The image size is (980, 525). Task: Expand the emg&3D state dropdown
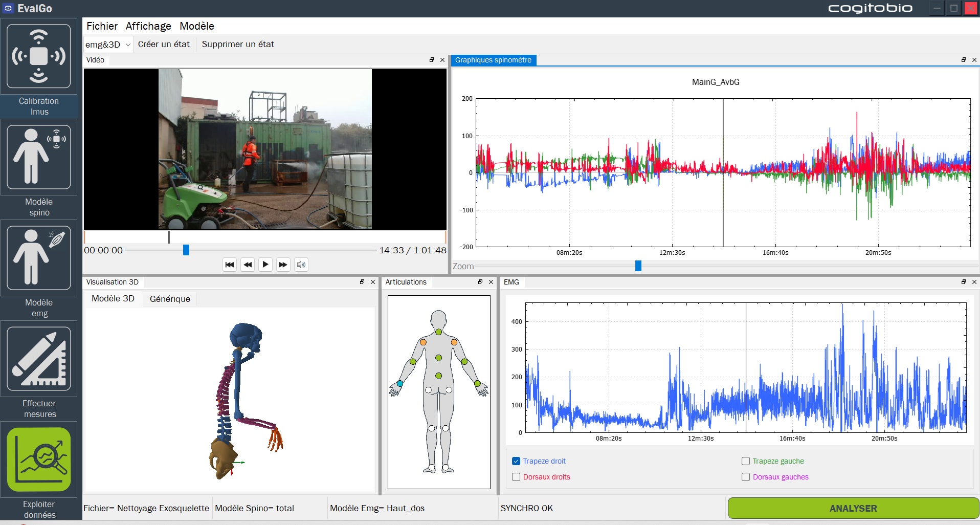pyautogui.click(x=108, y=45)
